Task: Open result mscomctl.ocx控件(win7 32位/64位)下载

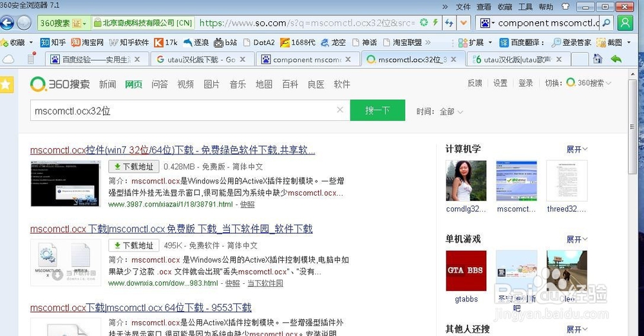Action: (x=173, y=151)
